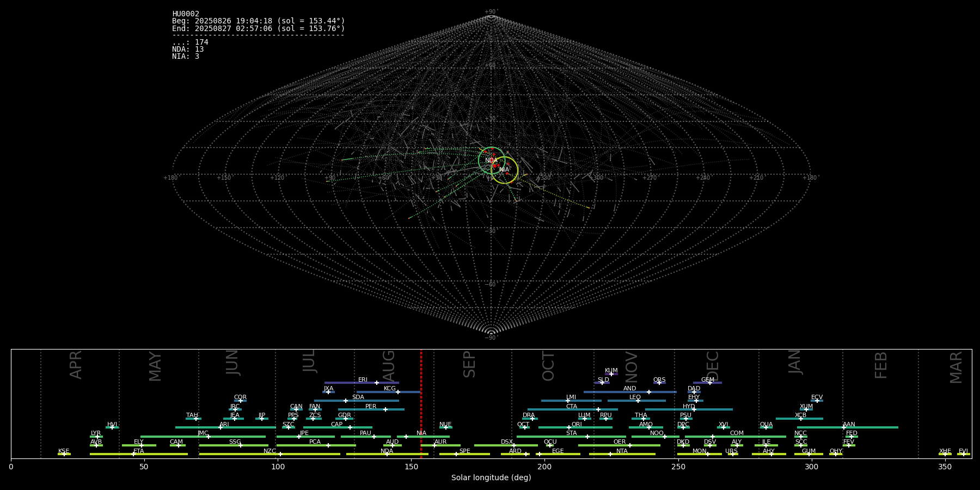Viewport: 980px width, 490px height.
Task: Select the SDA shower bar
Action: point(357,401)
